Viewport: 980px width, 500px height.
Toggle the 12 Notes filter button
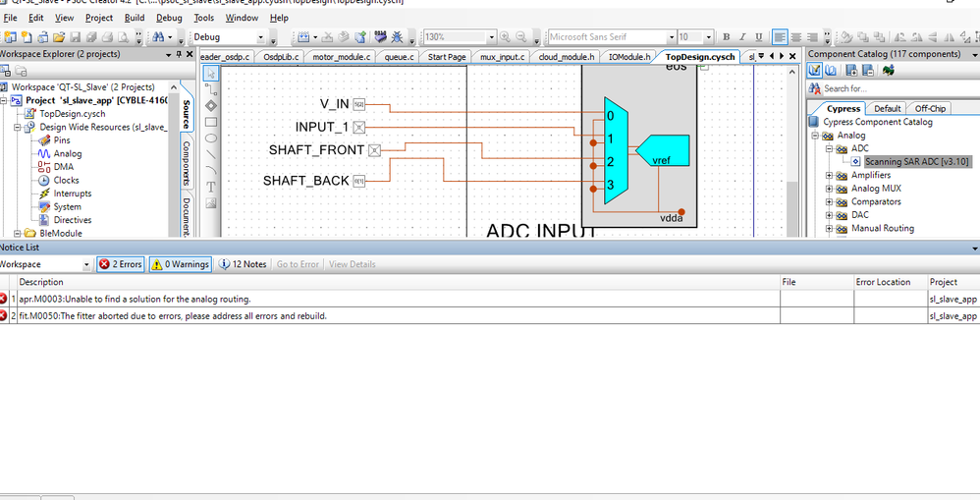click(243, 264)
